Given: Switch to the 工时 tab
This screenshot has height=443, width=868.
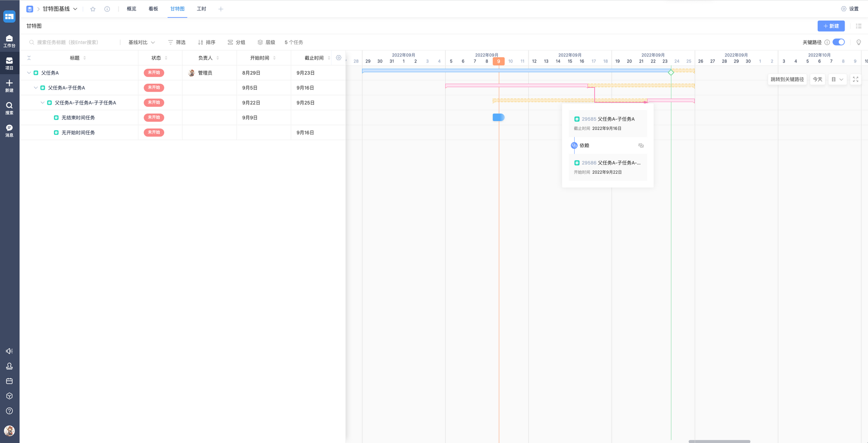Looking at the screenshot, I should tap(201, 9).
